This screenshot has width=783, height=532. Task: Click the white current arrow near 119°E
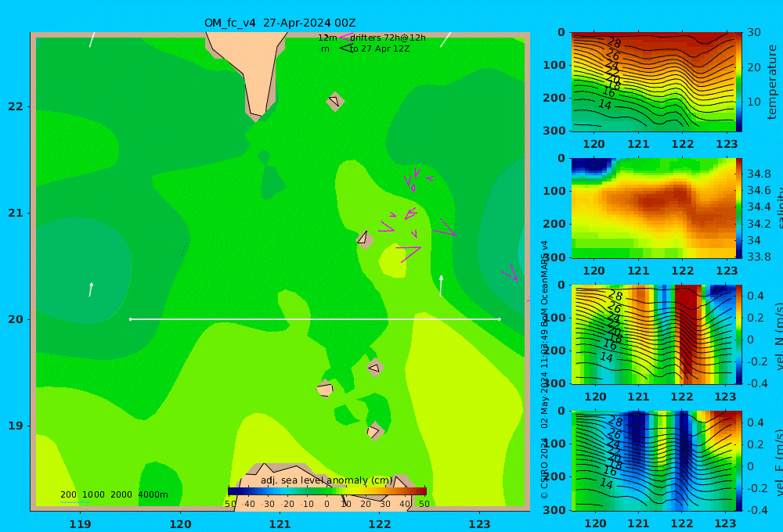91,289
